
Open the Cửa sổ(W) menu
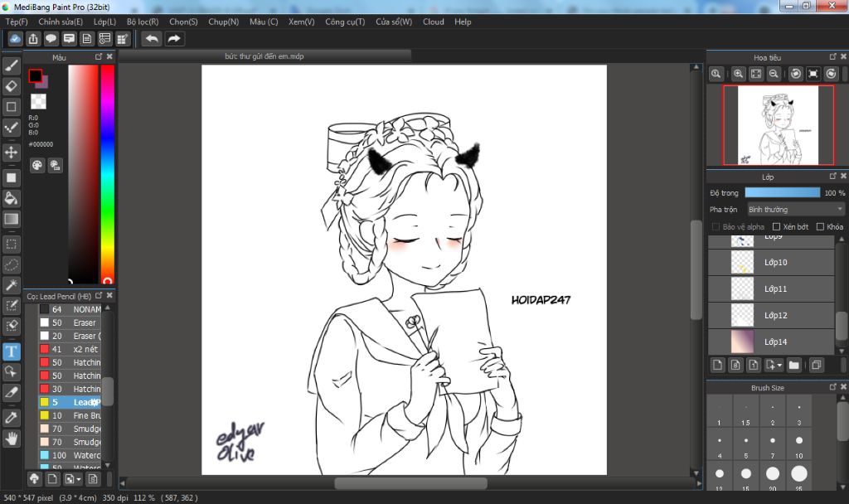394,22
